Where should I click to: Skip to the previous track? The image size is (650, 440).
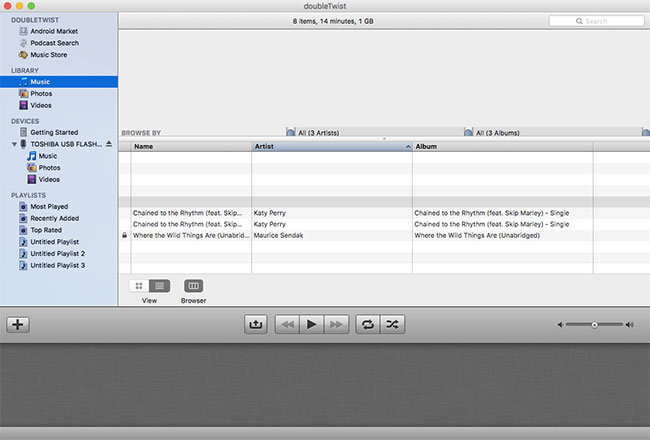click(287, 324)
